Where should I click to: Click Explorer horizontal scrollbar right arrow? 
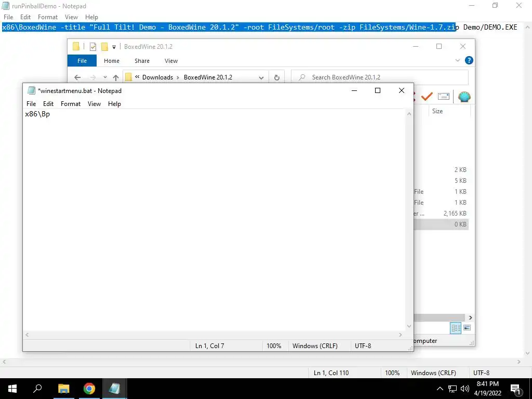coord(471,317)
